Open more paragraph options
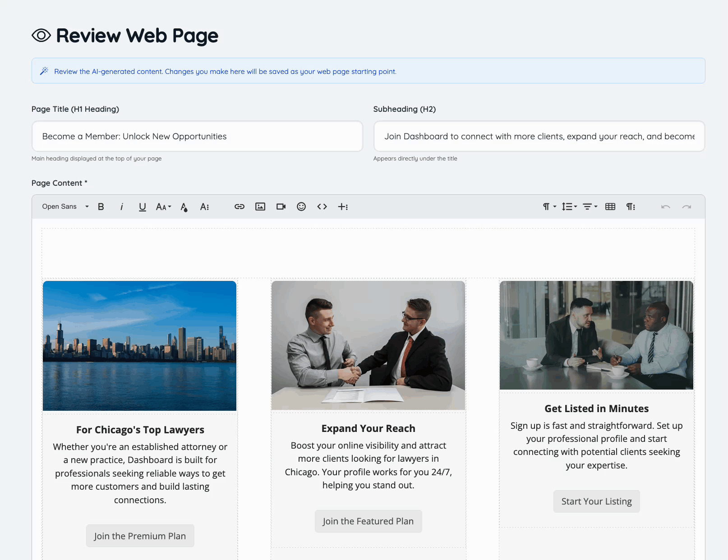The height and width of the screenshot is (560, 728). 631,207
